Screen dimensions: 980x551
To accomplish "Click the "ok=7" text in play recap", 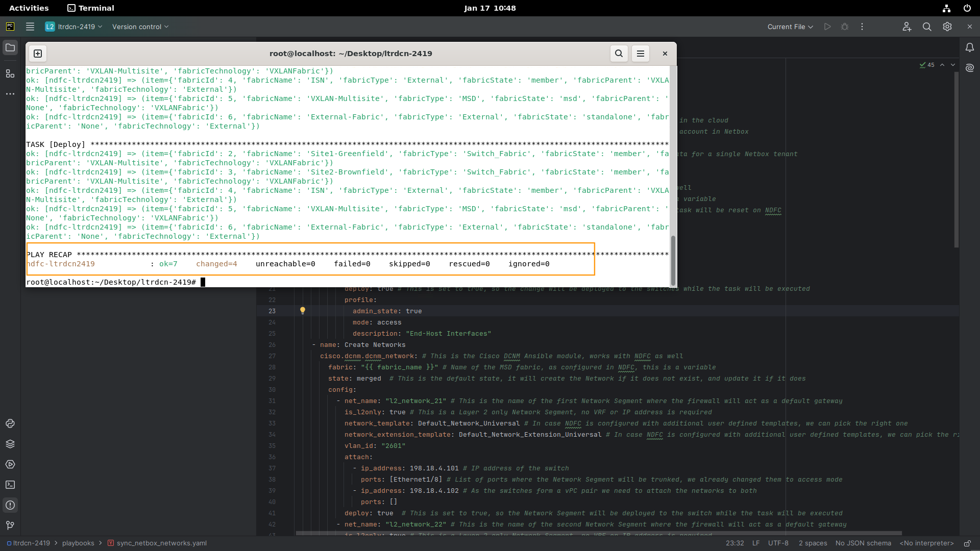I will (x=168, y=264).
